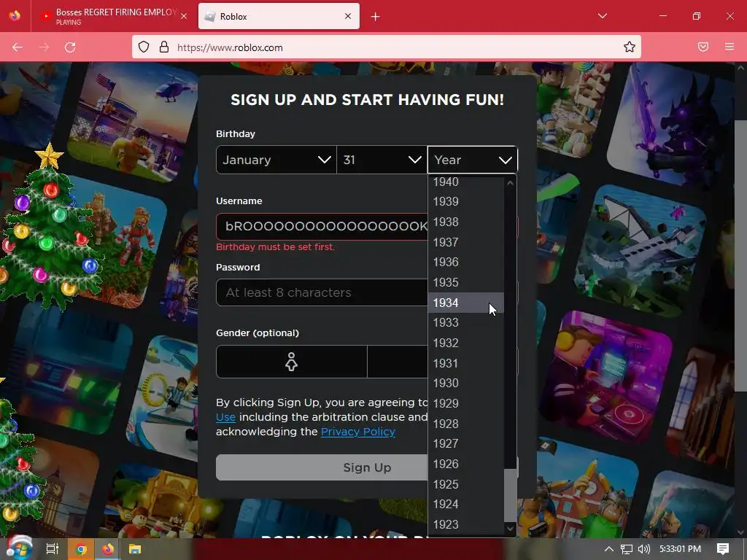
Task: Choose 1938 from the year list
Action: coord(466,222)
